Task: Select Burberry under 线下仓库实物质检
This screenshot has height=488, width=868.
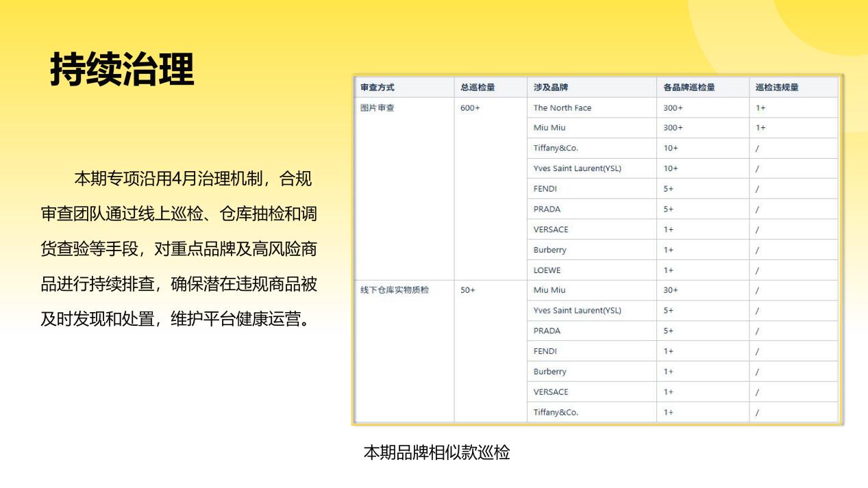Action: 550,372
